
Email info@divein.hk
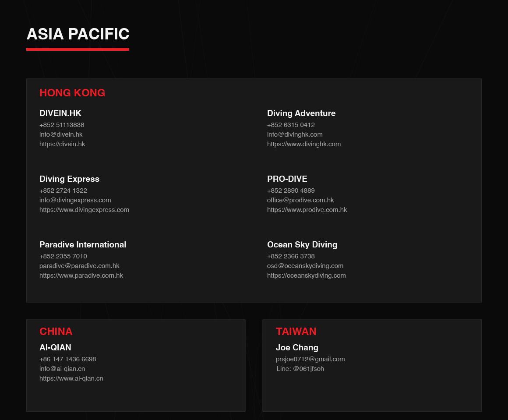coord(61,134)
